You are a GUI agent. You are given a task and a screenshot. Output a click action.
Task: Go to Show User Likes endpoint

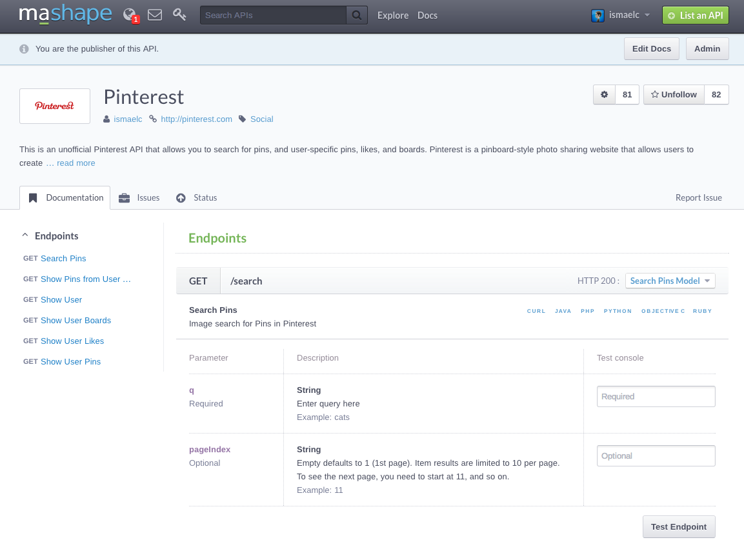(72, 341)
